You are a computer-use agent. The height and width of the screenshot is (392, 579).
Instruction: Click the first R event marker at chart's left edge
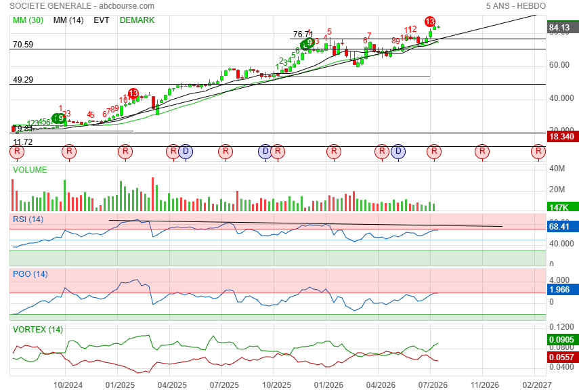(x=17, y=152)
